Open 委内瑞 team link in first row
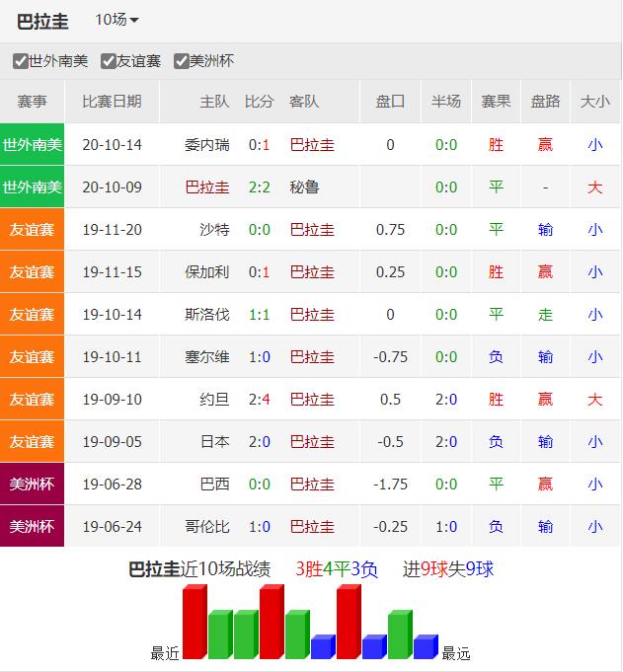Screen dimensions: 623x672 click(206, 145)
